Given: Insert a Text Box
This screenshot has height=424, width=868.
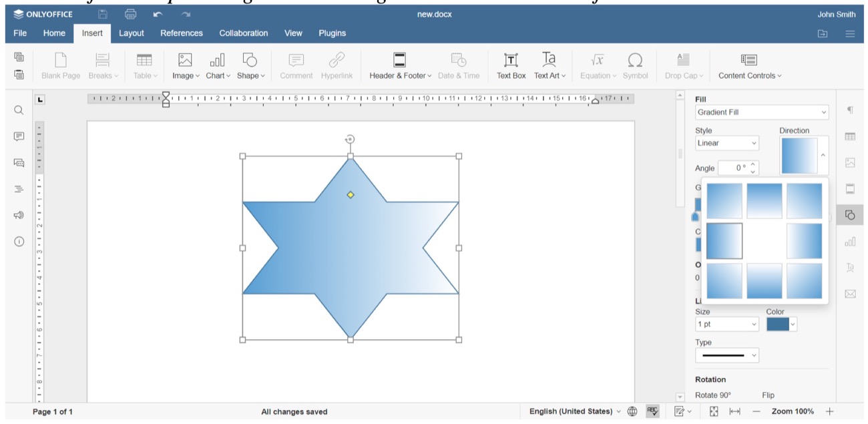Looking at the screenshot, I should coord(510,64).
